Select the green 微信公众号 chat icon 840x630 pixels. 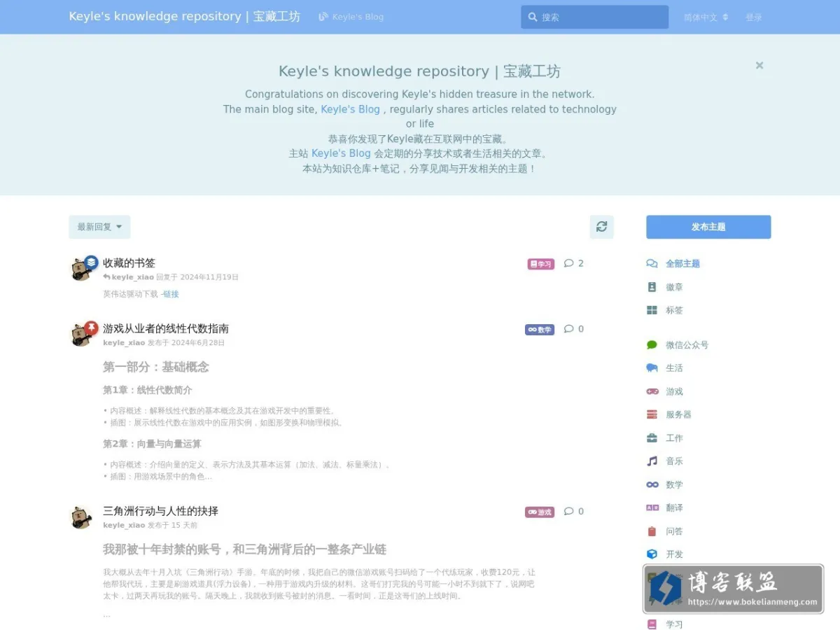[652, 345]
